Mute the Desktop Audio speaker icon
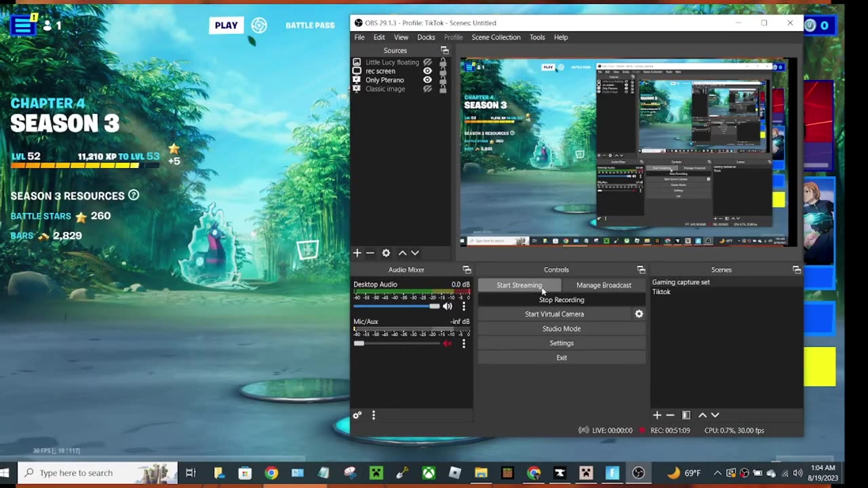868x488 pixels. (448, 306)
